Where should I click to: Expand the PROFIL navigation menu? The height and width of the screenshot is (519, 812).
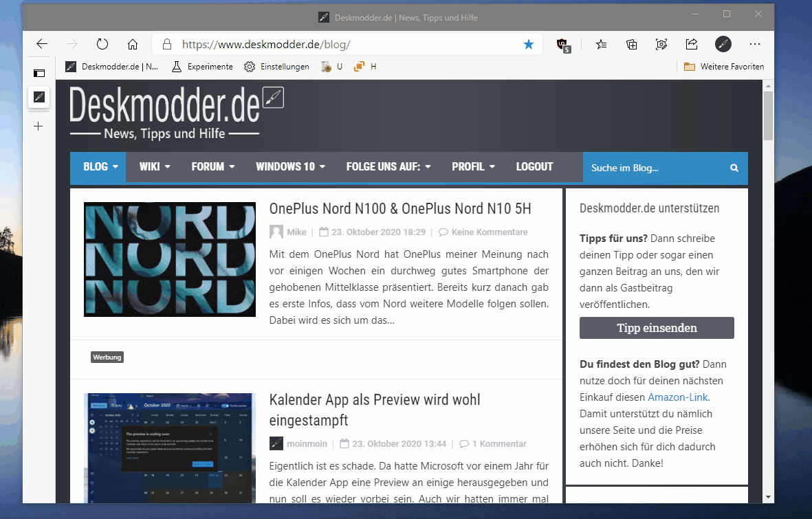(473, 167)
